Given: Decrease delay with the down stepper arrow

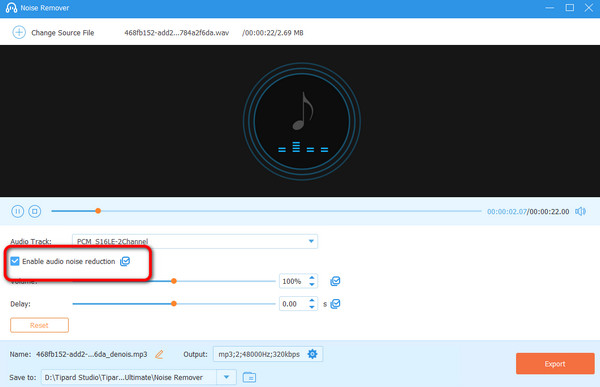Looking at the screenshot, I should pos(312,307).
